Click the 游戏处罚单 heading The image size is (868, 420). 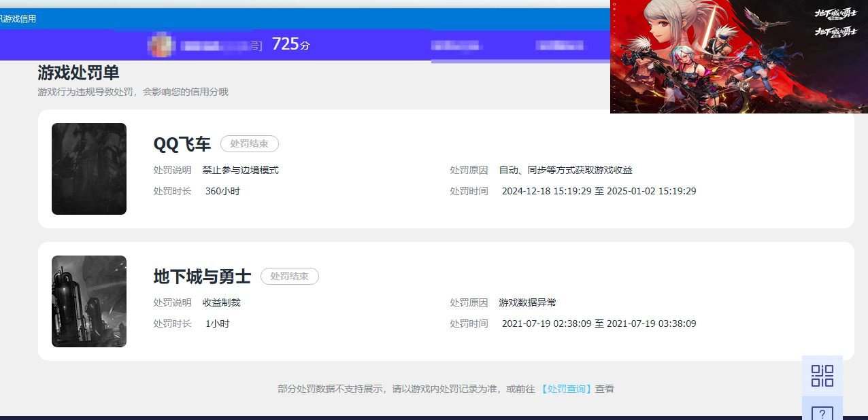pyautogui.click(x=78, y=73)
